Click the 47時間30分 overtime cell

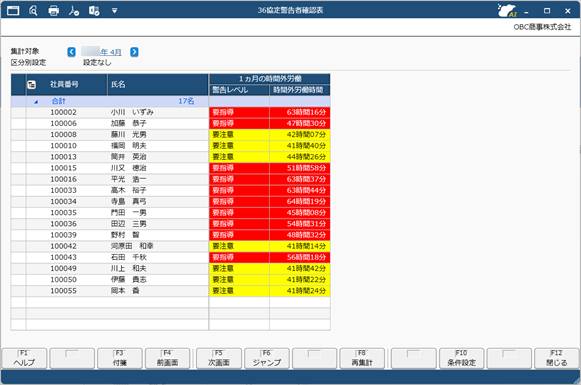click(x=300, y=123)
